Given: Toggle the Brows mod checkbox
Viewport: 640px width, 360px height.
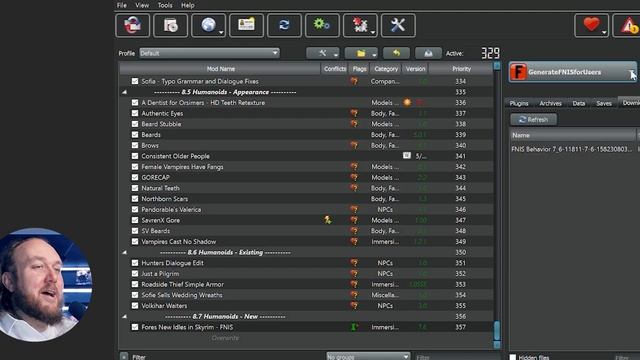Looking at the screenshot, I should click(x=135, y=145).
